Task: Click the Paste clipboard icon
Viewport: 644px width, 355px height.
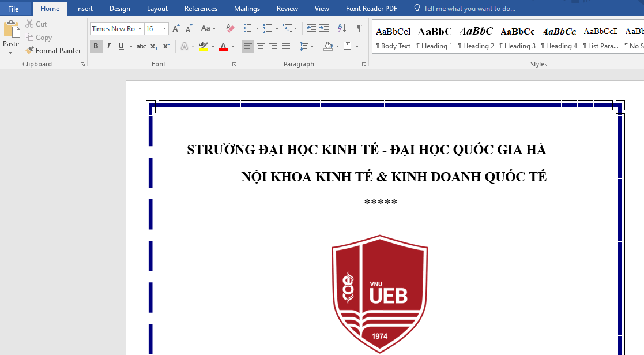Action: pos(12,29)
